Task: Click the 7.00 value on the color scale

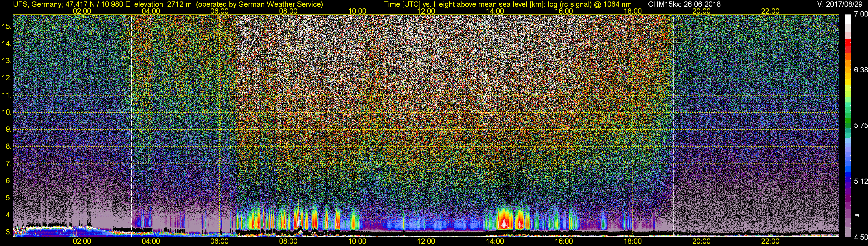Action: pyautogui.click(x=861, y=14)
